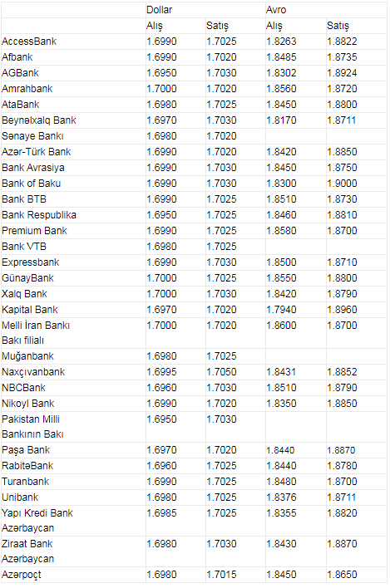The width and height of the screenshot is (390, 588).
Task: Select Beynəlxalq Bank euro Alış 1.8170
Action: click(281, 120)
